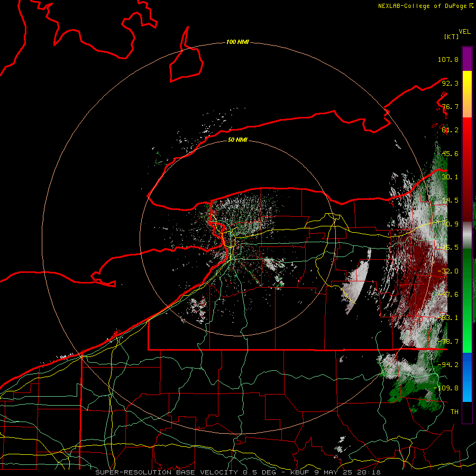
Task: Click the 100 NMI range ring label
Action: pyautogui.click(x=237, y=42)
